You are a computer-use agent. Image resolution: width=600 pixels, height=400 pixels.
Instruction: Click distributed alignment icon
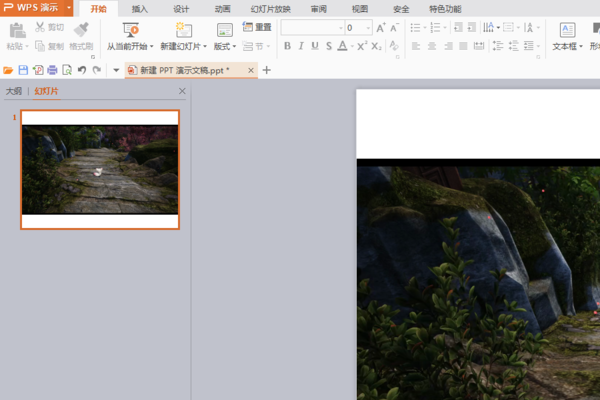479,46
